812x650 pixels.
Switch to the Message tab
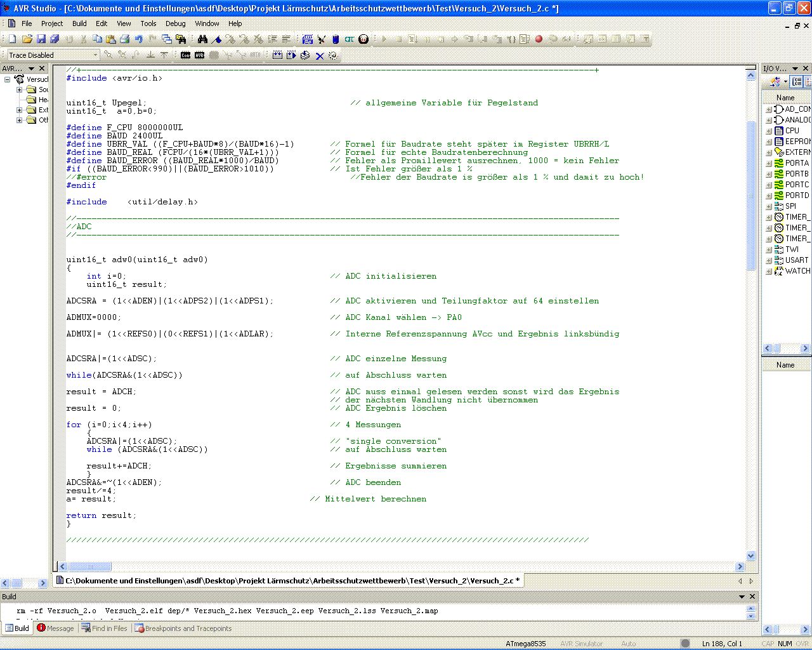56,628
